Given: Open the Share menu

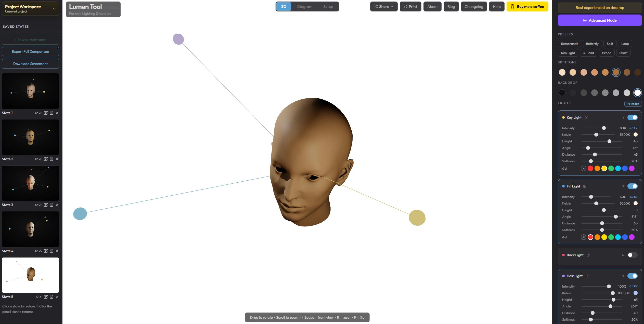Looking at the screenshot, I should [384, 7].
